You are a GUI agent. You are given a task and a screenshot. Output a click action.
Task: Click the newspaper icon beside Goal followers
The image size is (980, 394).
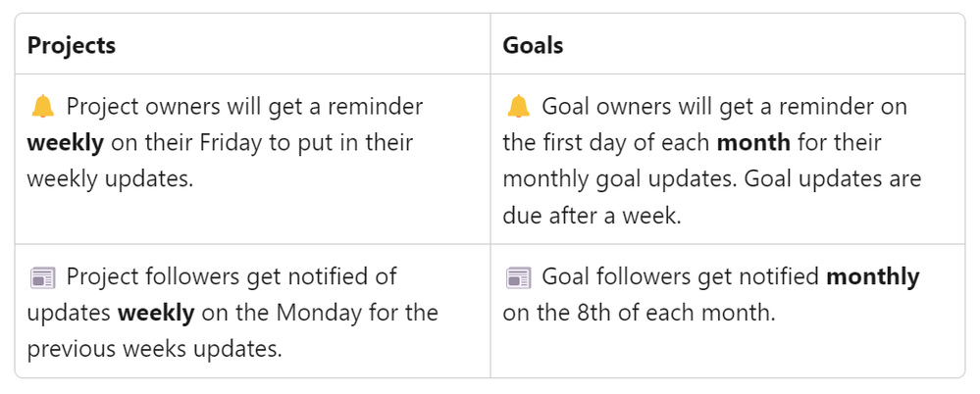pos(518,278)
